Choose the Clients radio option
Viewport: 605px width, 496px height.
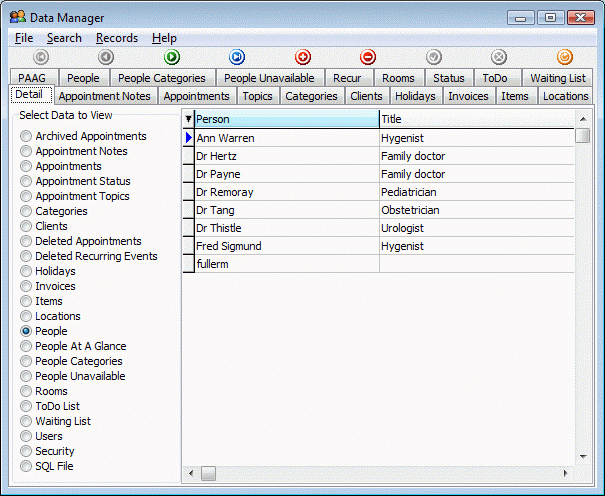(26, 226)
